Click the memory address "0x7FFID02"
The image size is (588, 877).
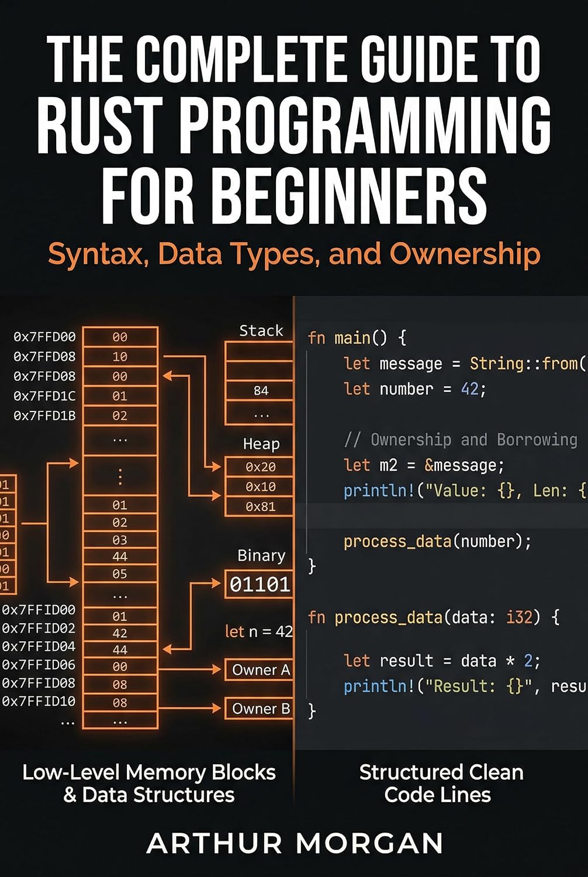pyautogui.click(x=39, y=629)
